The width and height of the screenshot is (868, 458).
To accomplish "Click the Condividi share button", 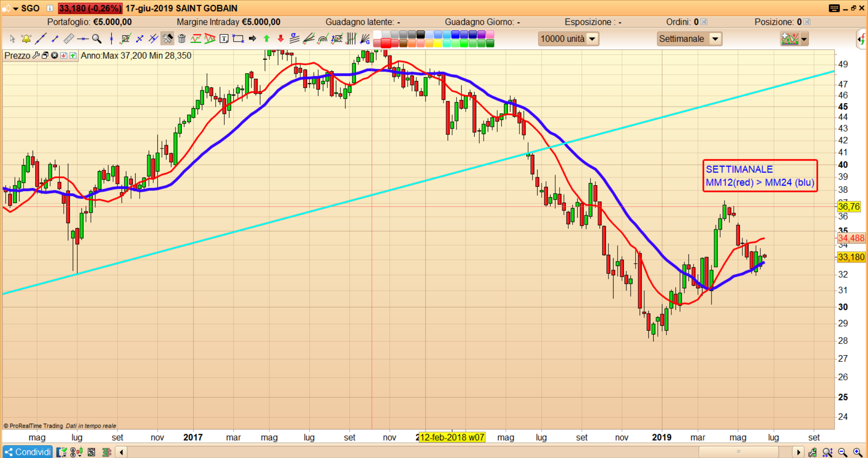I will [x=28, y=452].
